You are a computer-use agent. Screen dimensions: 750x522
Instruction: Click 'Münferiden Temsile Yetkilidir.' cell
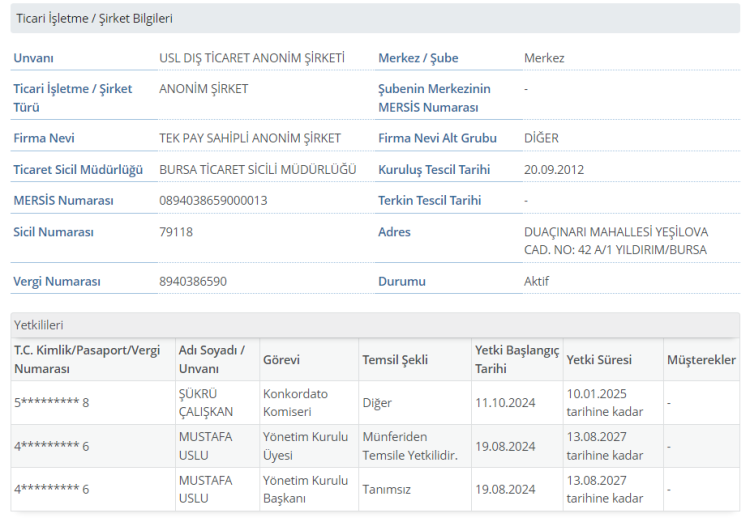410,446
